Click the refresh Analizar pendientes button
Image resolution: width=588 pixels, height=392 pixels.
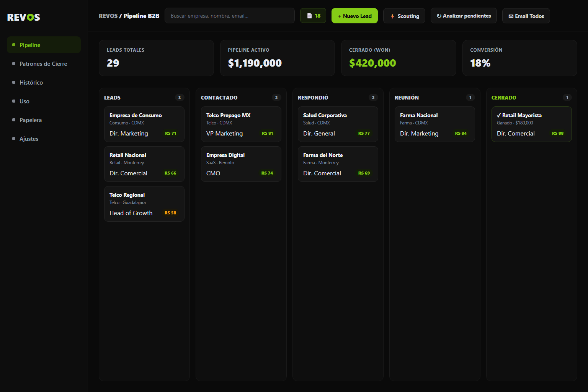[464, 16]
